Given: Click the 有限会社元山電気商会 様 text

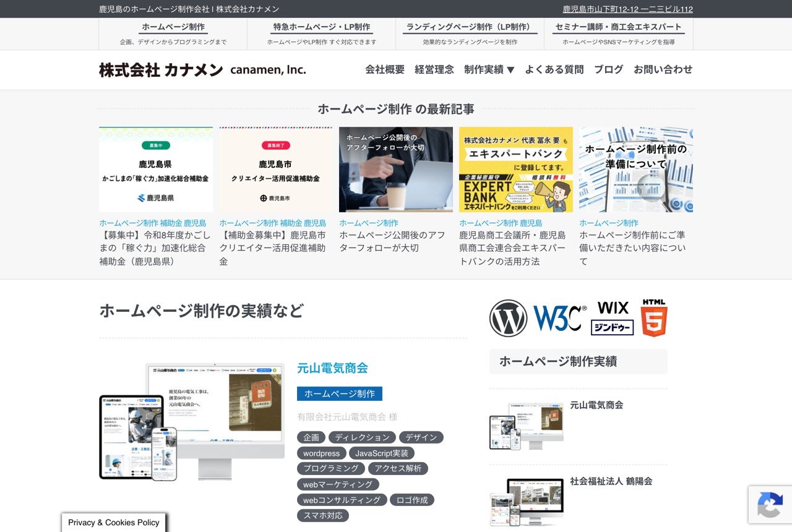Looking at the screenshot, I should tap(347, 417).
